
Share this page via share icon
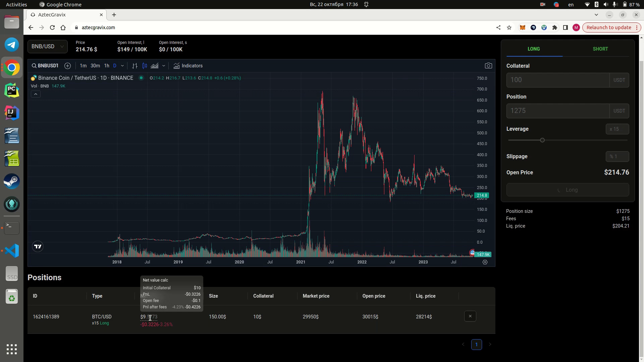click(x=498, y=27)
